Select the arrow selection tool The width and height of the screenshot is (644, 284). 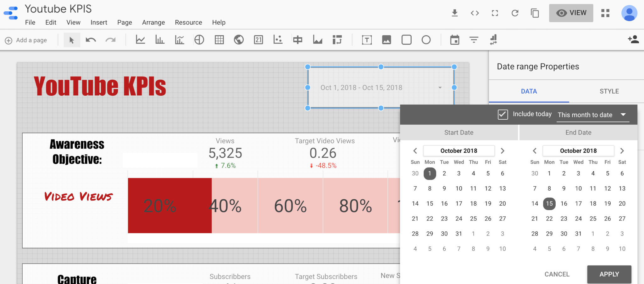pos(72,40)
